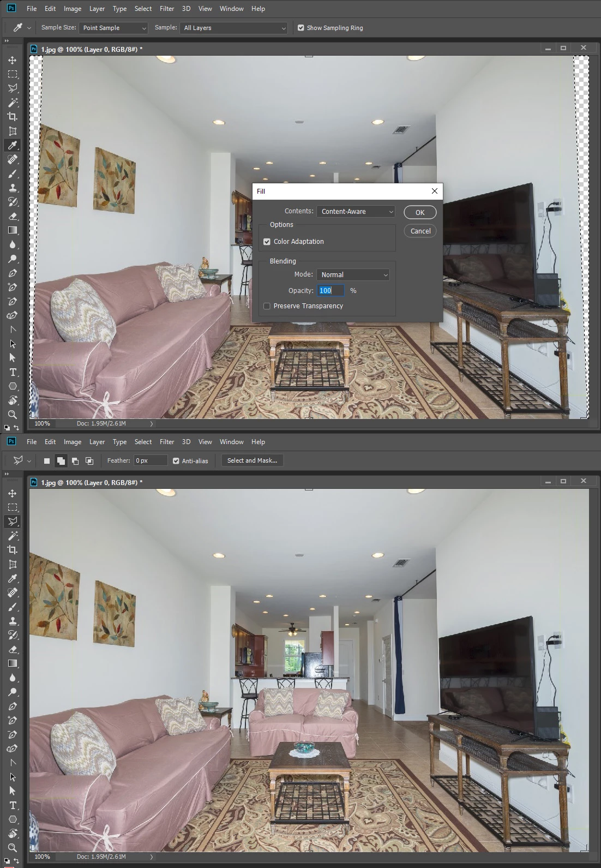
Task: Open the Select menu in the lower window
Action: [x=143, y=442]
